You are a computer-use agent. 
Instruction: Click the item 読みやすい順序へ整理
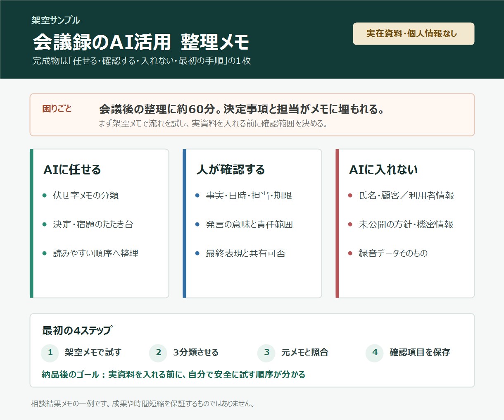96,253
